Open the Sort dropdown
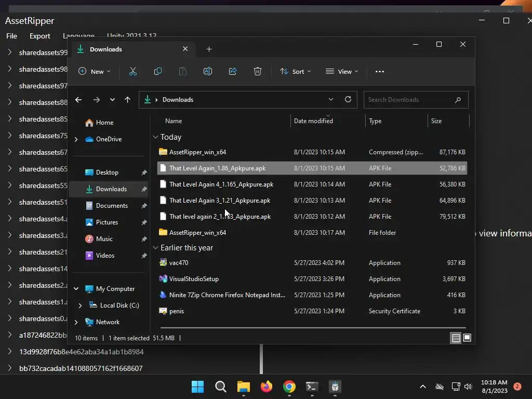Image resolution: width=532 pixels, height=399 pixels. [x=295, y=71]
